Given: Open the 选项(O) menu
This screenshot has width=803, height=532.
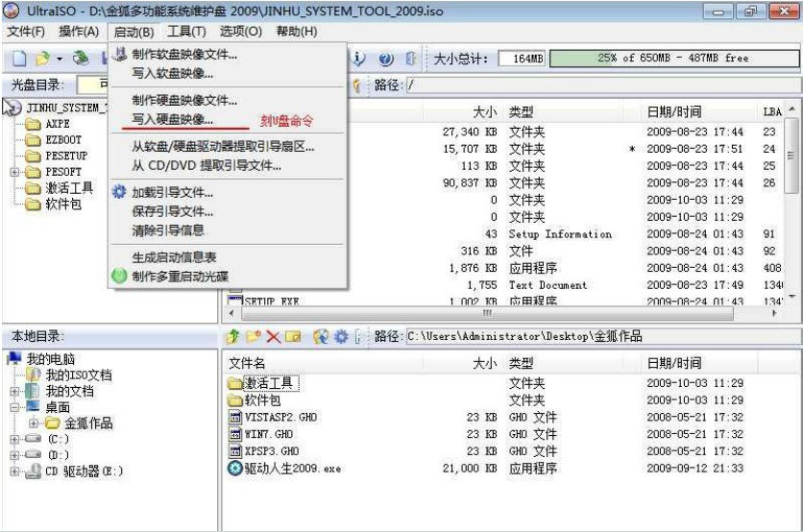Looking at the screenshot, I should click(241, 32).
